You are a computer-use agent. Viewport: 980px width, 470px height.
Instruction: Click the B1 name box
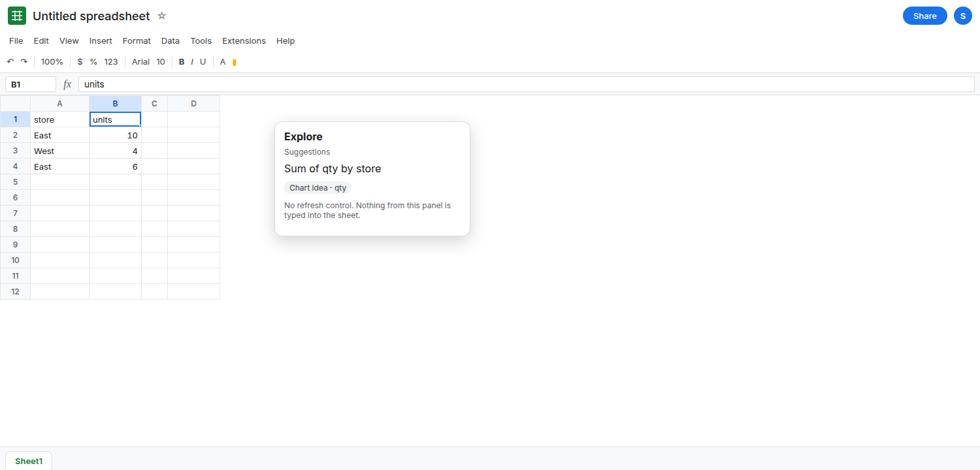31,84
